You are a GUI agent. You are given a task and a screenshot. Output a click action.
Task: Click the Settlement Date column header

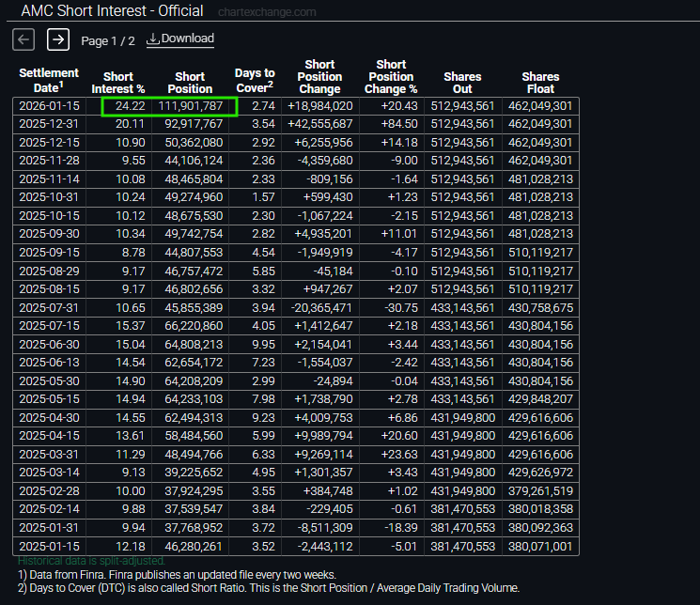pyautogui.click(x=49, y=80)
